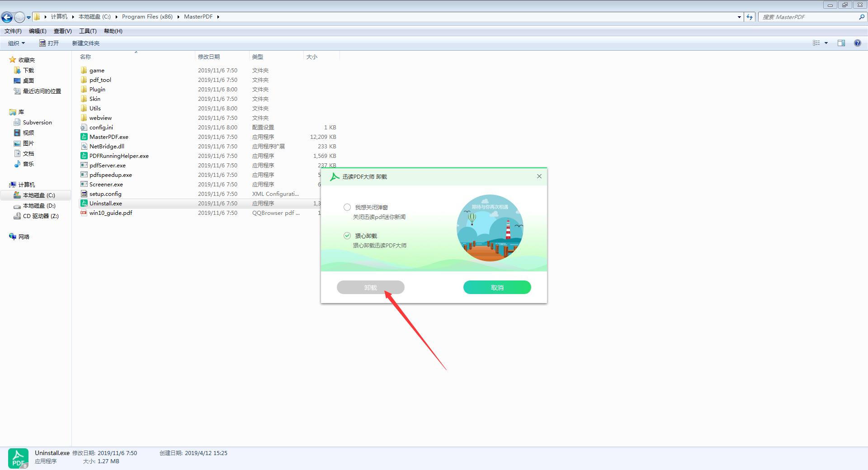
Task: Open the 工具(T) menu
Action: point(88,31)
